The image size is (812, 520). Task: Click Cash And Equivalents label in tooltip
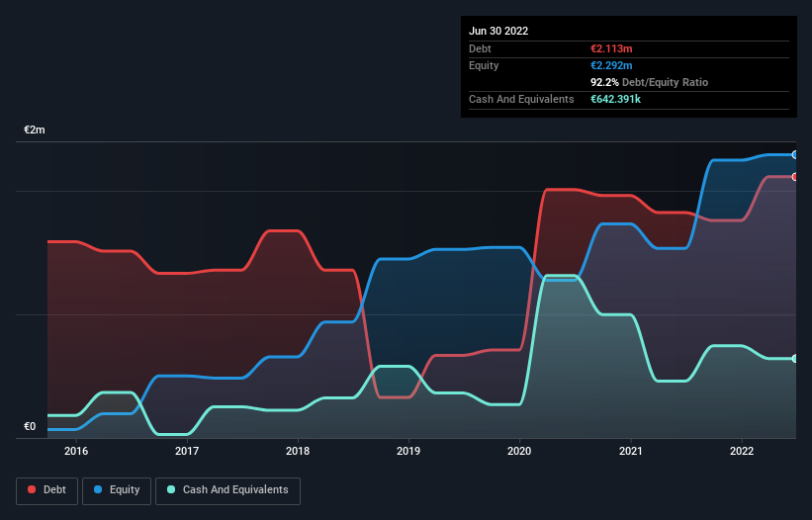coord(521,99)
